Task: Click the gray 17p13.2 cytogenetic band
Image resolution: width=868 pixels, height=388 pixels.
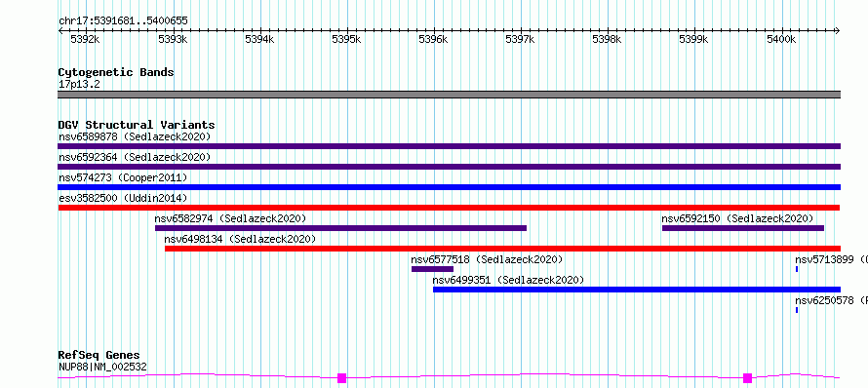Action: (449, 95)
